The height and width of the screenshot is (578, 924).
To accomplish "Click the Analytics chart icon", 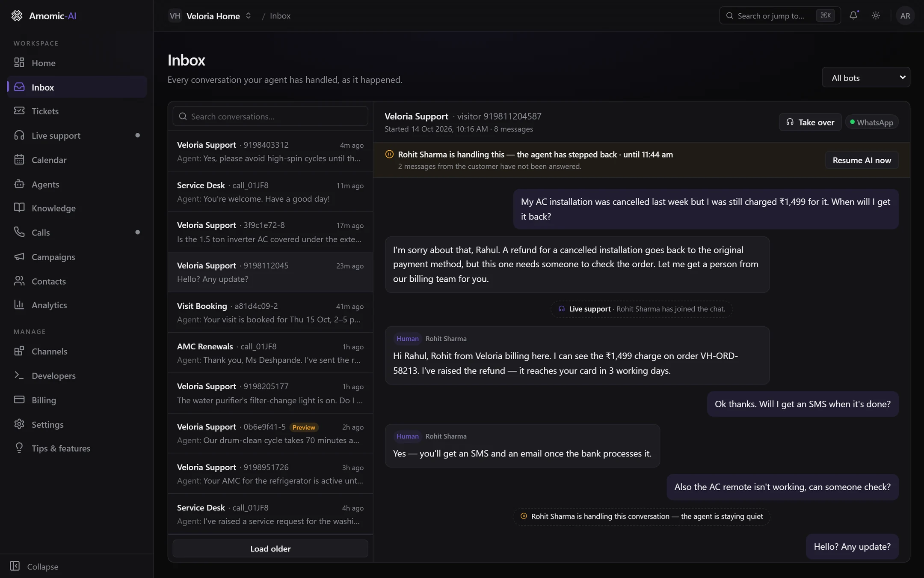I will [19, 305].
